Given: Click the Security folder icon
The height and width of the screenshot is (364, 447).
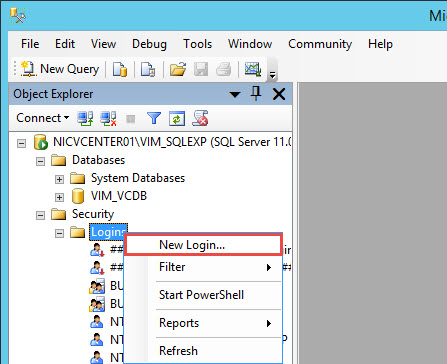Looking at the screenshot, I should 59,214.
